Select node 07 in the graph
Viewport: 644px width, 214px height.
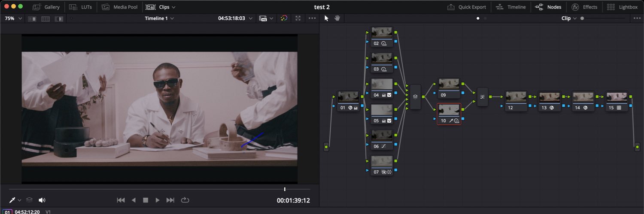tap(382, 166)
